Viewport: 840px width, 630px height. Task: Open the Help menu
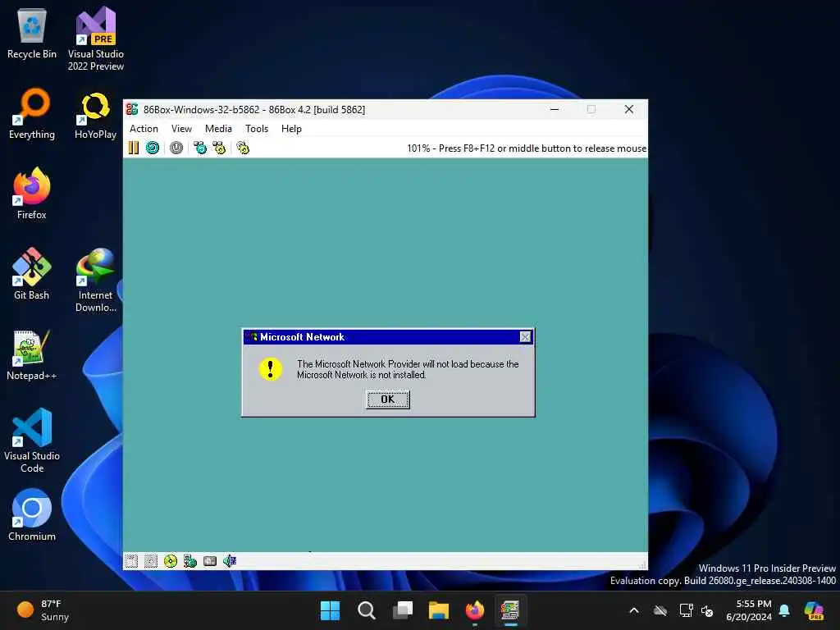(291, 129)
